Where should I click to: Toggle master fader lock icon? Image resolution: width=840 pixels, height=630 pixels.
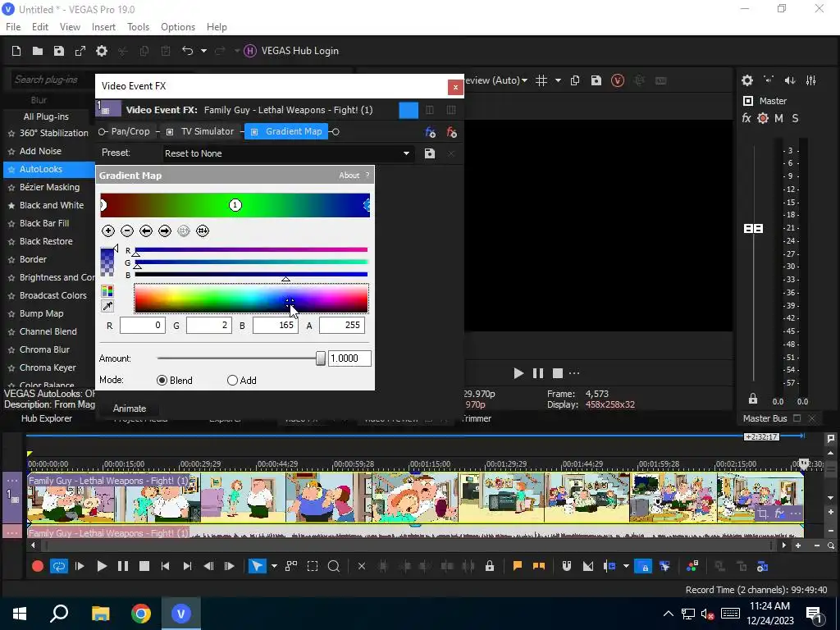click(753, 399)
